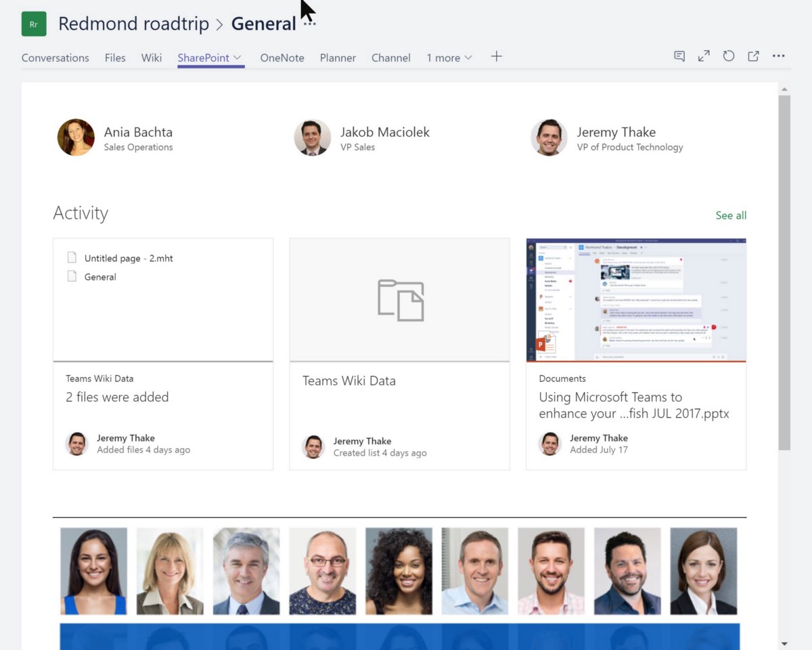
Task: Open the General file entry in activity card
Action: pos(100,277)
